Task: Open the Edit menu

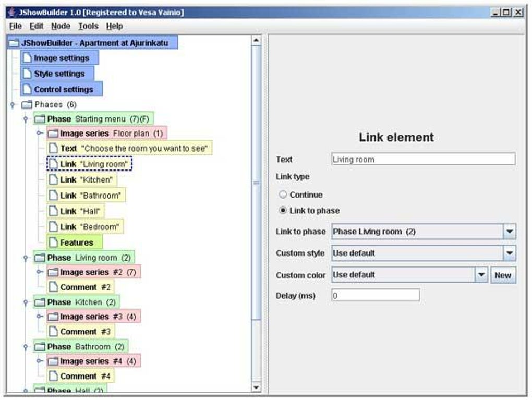Action: point(37,26)
